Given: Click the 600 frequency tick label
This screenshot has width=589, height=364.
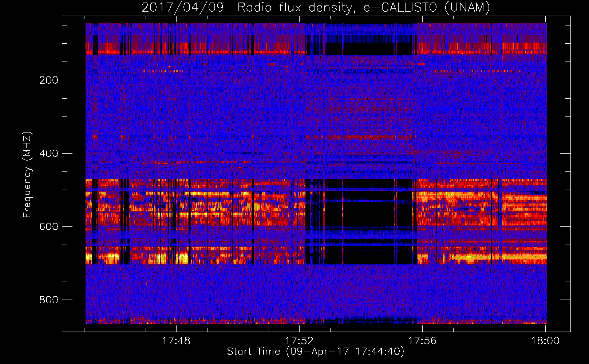Looking at the screenshot, I should (49, 226).
